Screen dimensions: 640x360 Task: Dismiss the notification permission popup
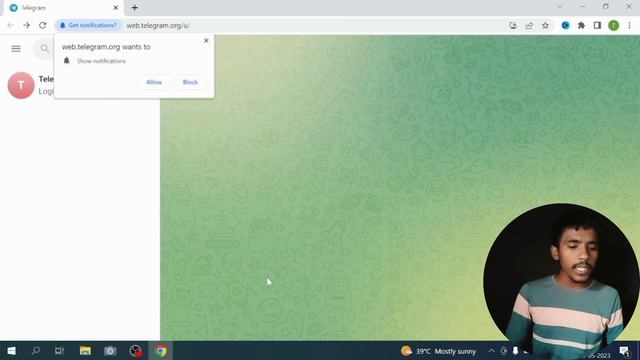[206, 40]
